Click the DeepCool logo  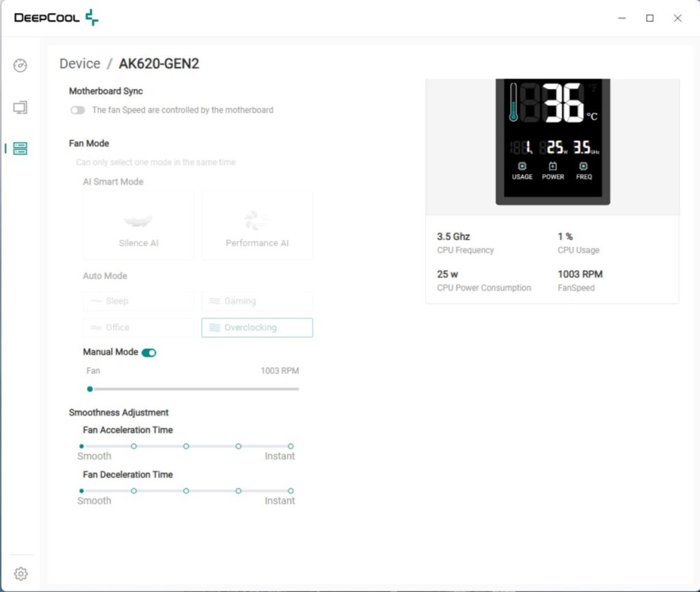click(x=56, y=18)
